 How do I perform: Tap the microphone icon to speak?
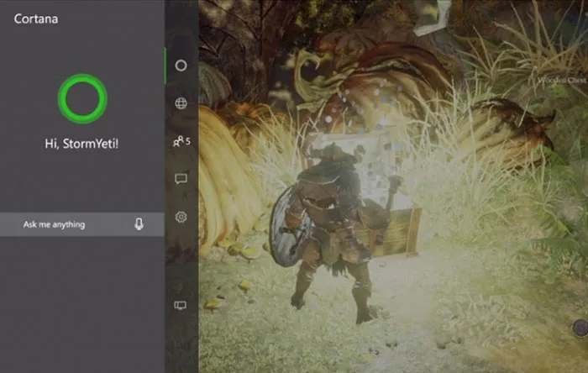pos(139,224)
